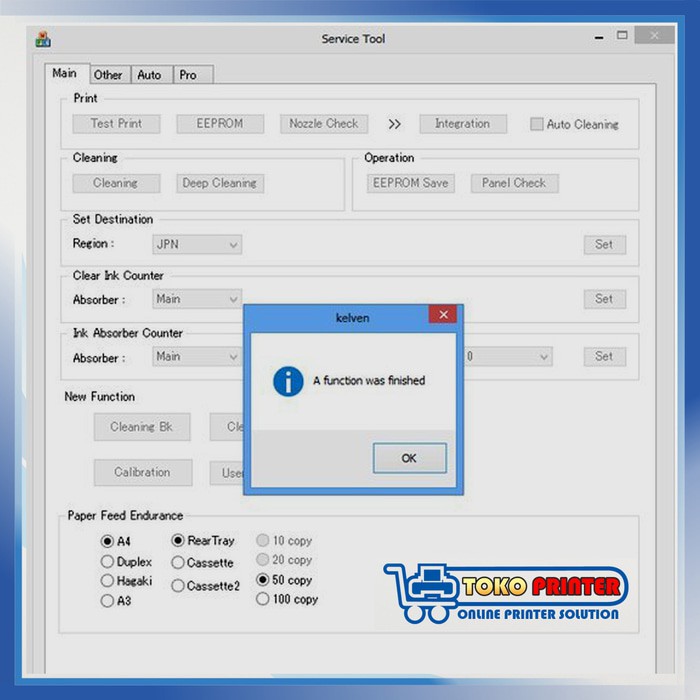Expand the Clear Ink Counter Absorber dropdown

(x=197, y=299)
